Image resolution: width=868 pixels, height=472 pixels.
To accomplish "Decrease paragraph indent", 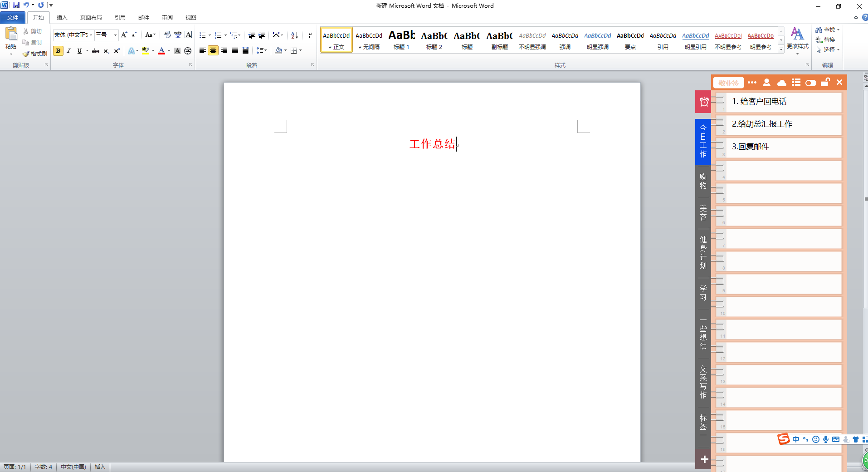I will click(x=252, y=35).
